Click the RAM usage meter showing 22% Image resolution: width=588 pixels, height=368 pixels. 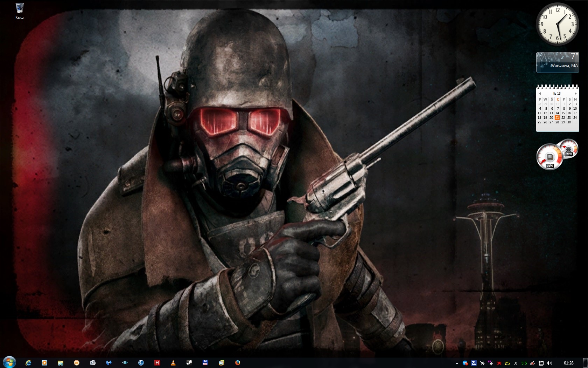(x=569, y=149)
